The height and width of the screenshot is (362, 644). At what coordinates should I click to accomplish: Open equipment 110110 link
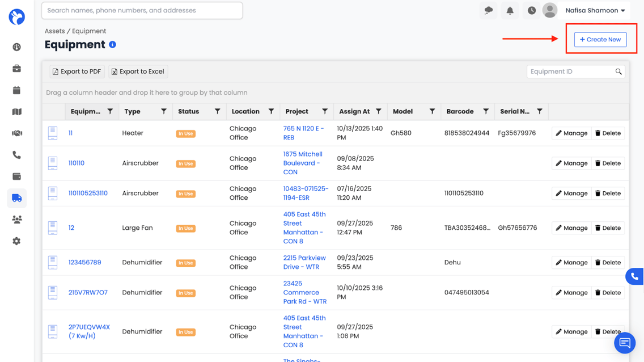coord(77,163)
